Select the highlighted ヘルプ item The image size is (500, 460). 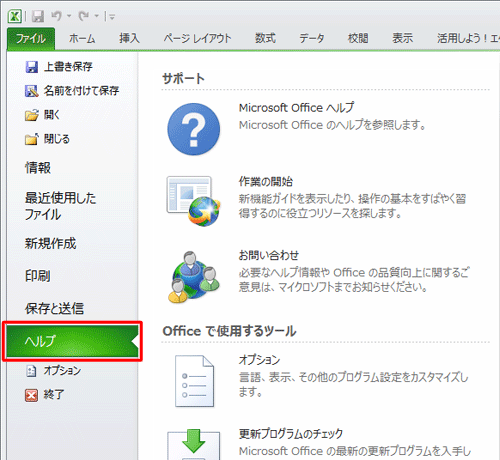72,341
